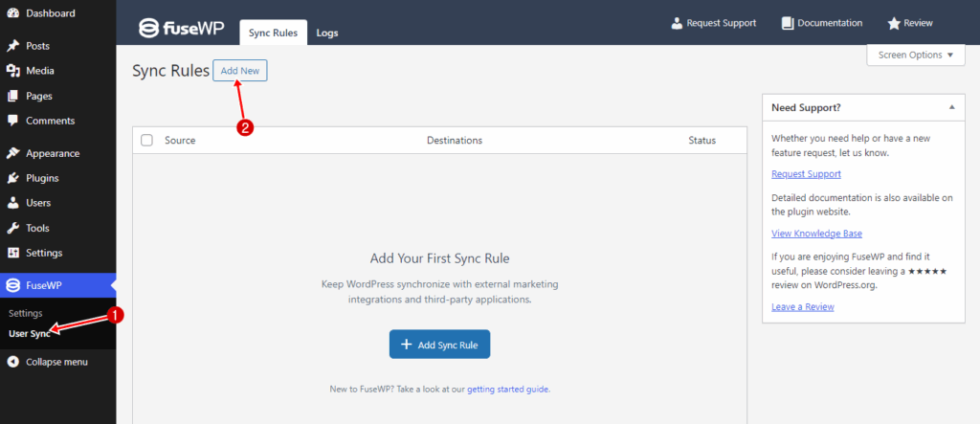Viewport: 980px width, 424px height.
Task: Switch to the Logs tab
Action: pyautogui.click(x=327, y=33)
